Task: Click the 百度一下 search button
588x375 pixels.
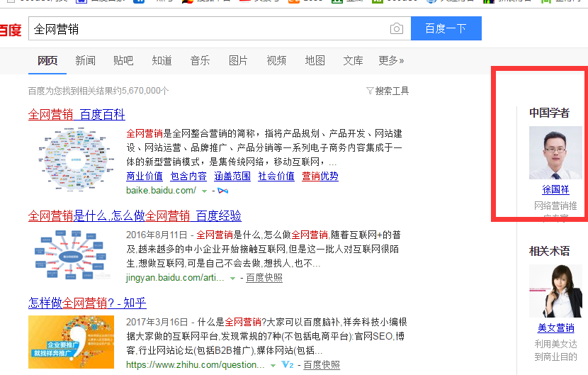Action: [446, 28]
